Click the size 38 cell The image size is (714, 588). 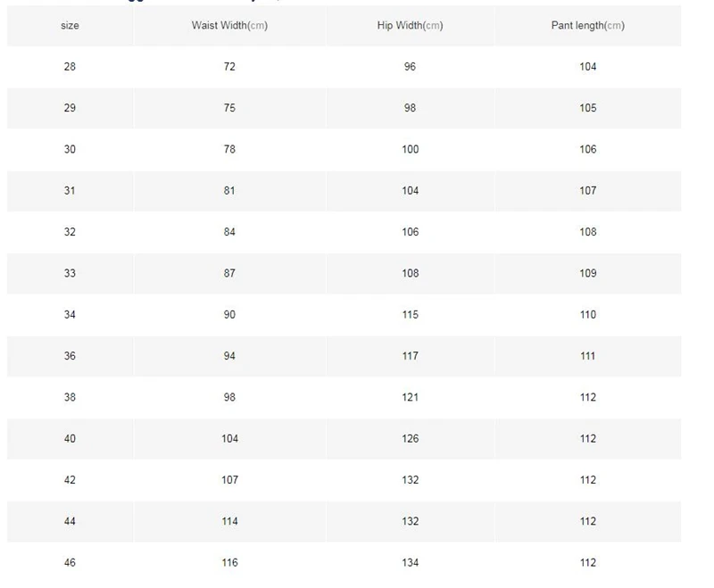click(x=70, y=397)
